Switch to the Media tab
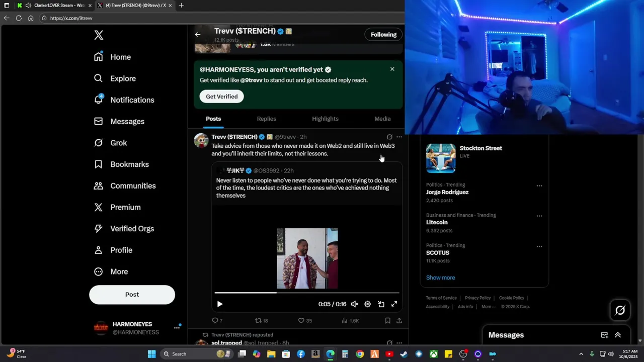The image size is (644, 362). [x=382, y=119]
